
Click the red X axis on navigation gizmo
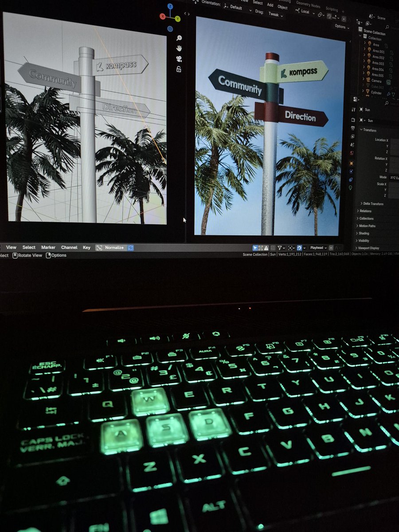coord(163,16)
